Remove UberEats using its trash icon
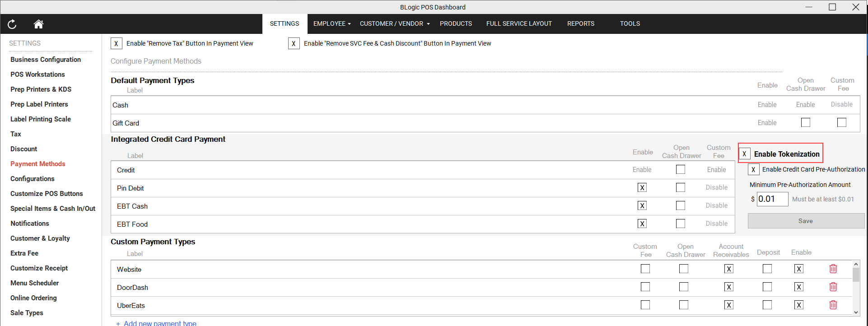868x326 pixels. (833, 305)
